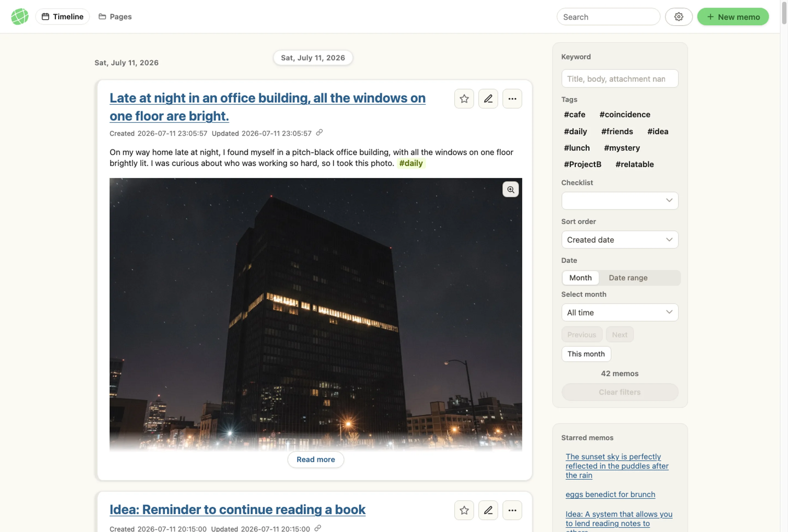Click the night office building photo
788x532 pixels.
315,314
